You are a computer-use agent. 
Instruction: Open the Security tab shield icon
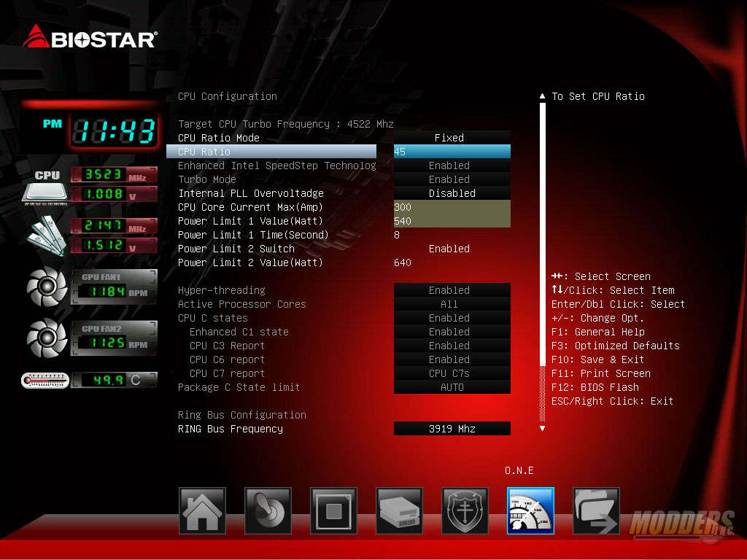point(465,511)
